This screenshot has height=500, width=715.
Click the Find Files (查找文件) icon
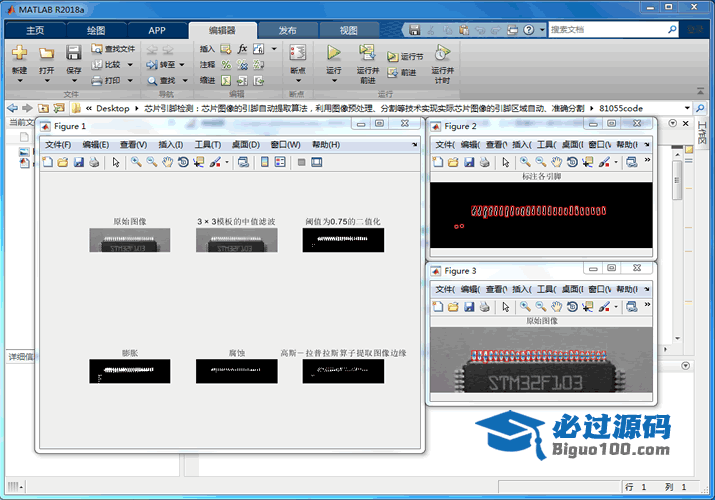pyautogui.click(x=97, y=48)
